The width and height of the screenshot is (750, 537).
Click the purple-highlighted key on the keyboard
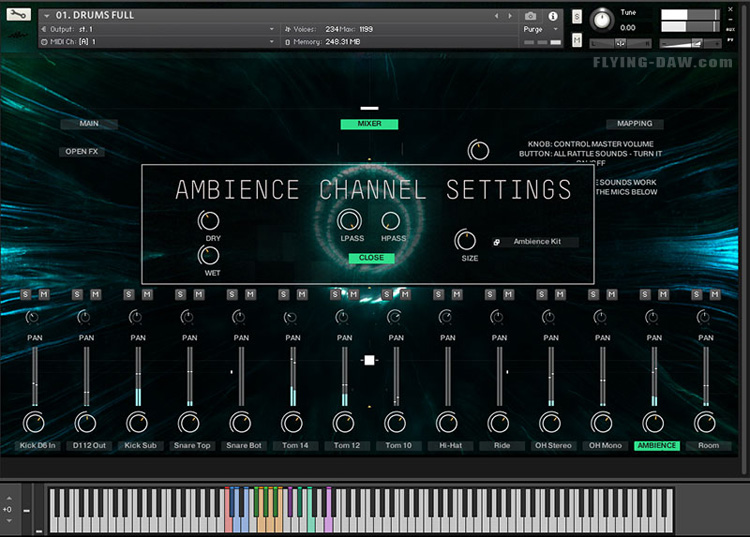tap(328, 509)
